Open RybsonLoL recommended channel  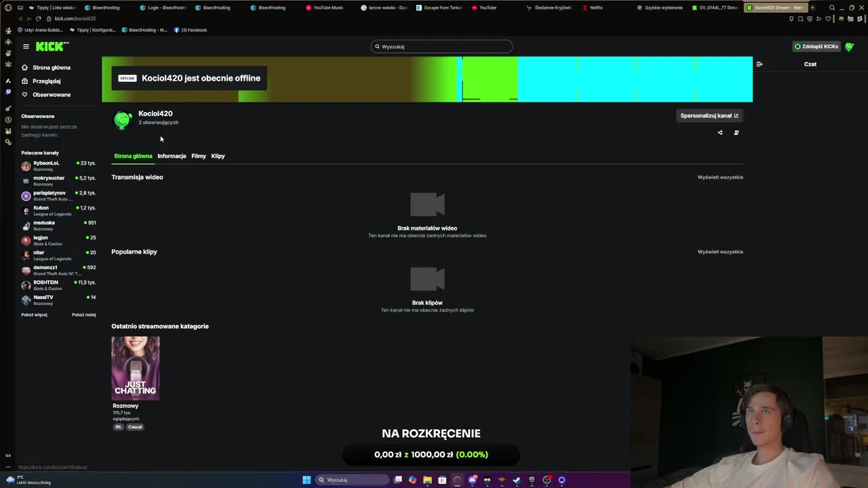click(x=58, y=166)
